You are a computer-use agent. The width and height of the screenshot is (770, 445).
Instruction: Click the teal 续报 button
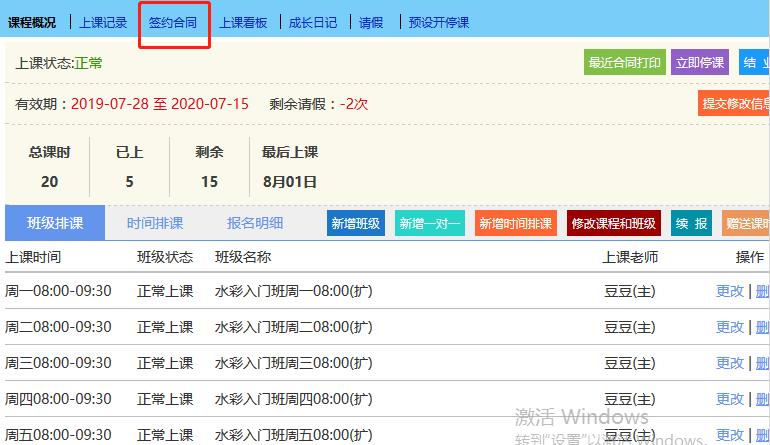[691, 223]
